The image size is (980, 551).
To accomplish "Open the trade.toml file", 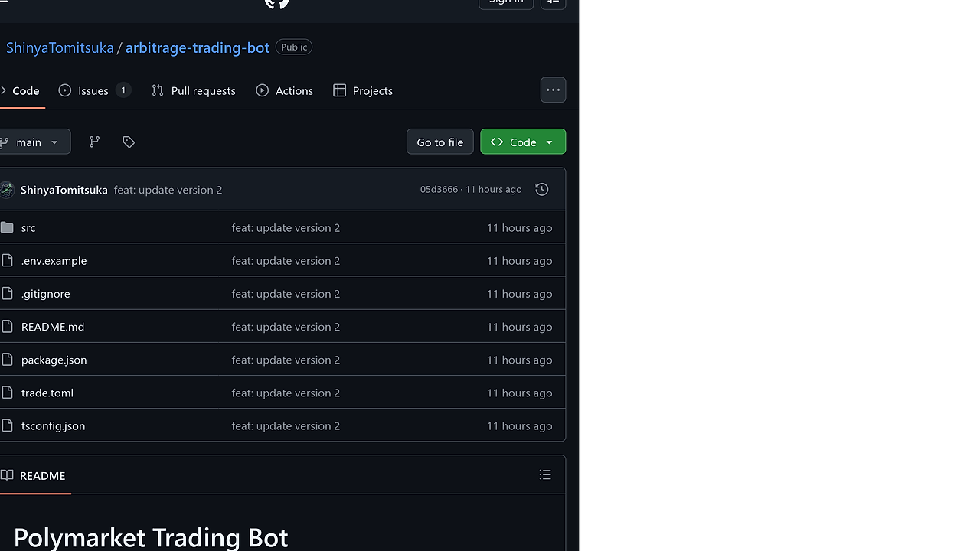I will click(x=47, y=393).
